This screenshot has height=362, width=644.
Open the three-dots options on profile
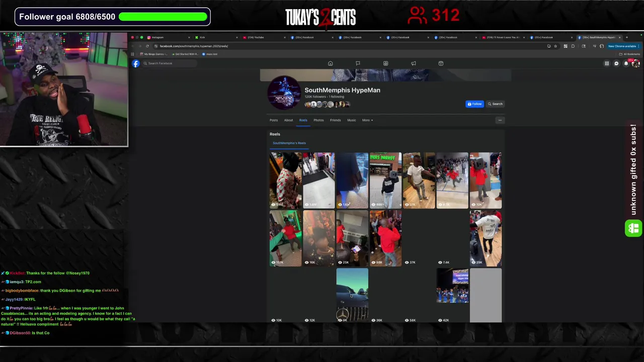500,120
